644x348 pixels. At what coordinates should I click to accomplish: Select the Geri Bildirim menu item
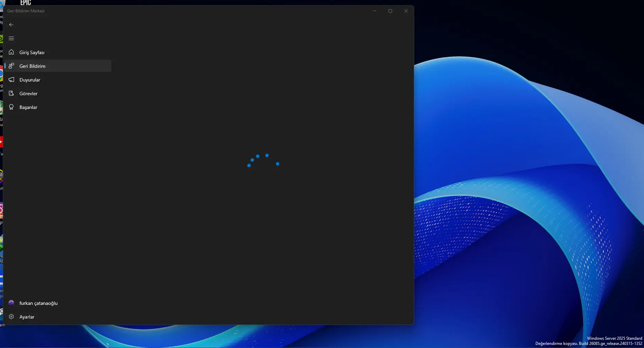[58, 66]
